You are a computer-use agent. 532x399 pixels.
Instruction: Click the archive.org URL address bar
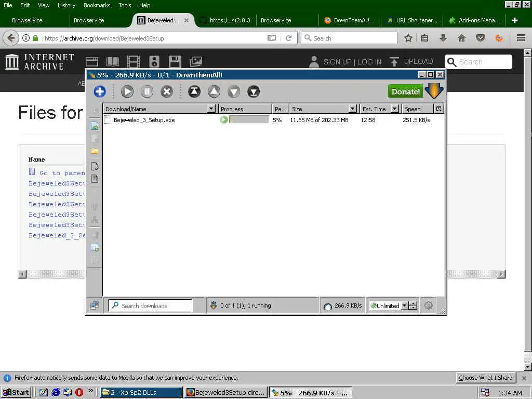(x=154, y=38)
